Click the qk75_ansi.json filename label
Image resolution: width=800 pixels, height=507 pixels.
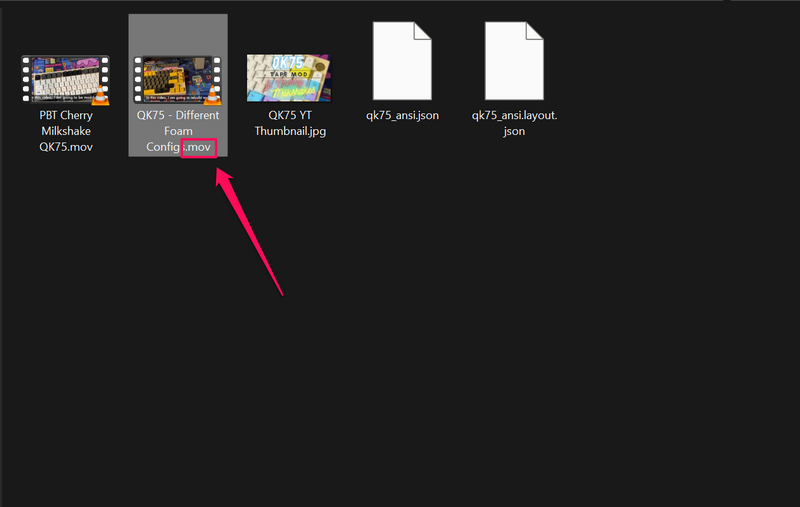pos(402,116)
